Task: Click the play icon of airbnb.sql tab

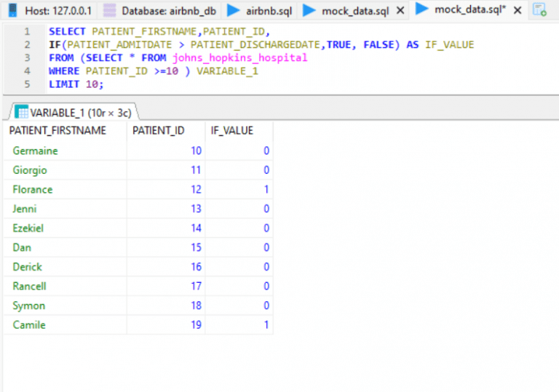Action: point(233,10)
